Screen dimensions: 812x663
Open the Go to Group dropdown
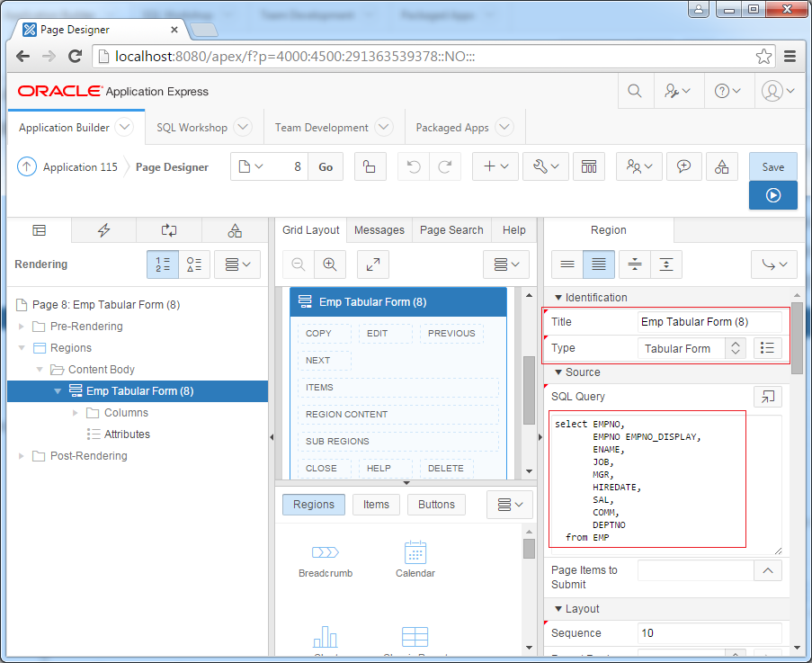click(x=774, y=264)
